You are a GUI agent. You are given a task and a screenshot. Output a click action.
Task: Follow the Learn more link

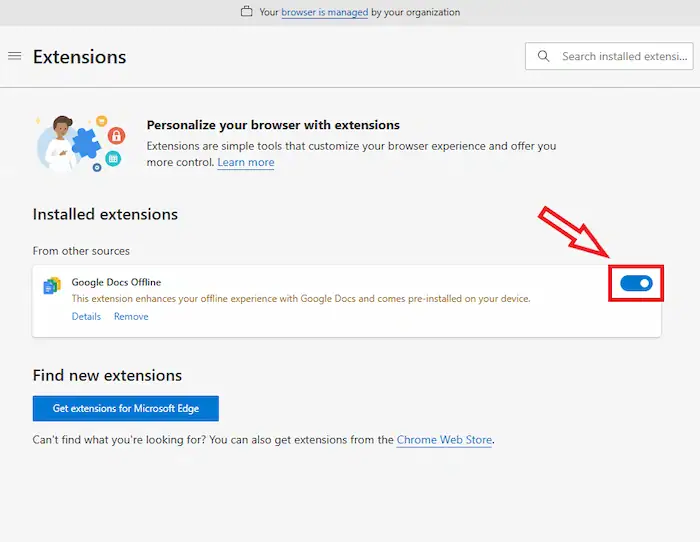246,162
